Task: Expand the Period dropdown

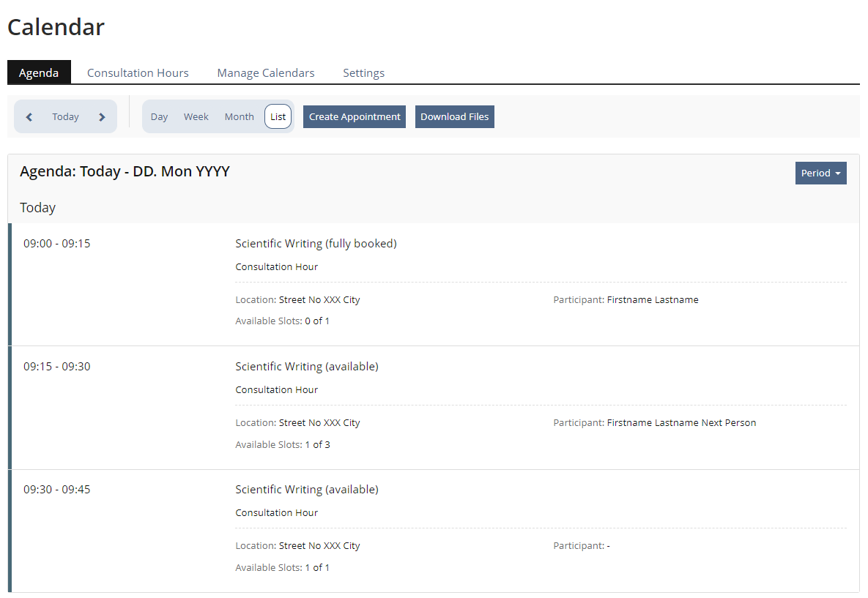Action: click(x=820, y=173)
